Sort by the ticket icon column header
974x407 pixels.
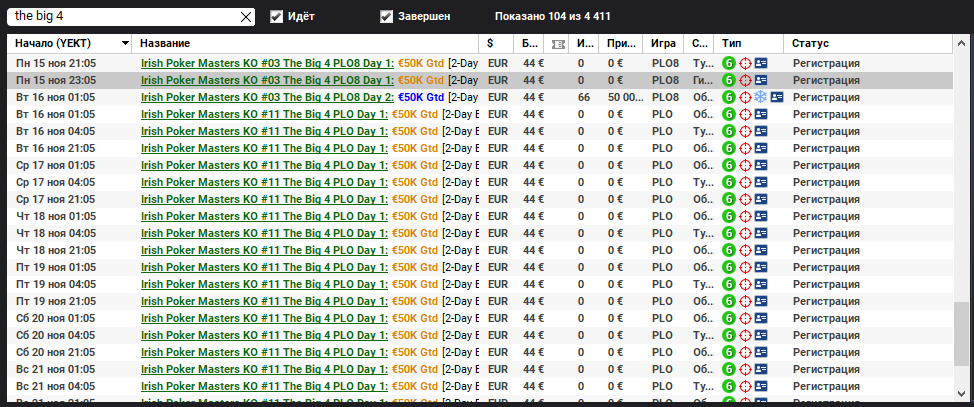point(558,43)
